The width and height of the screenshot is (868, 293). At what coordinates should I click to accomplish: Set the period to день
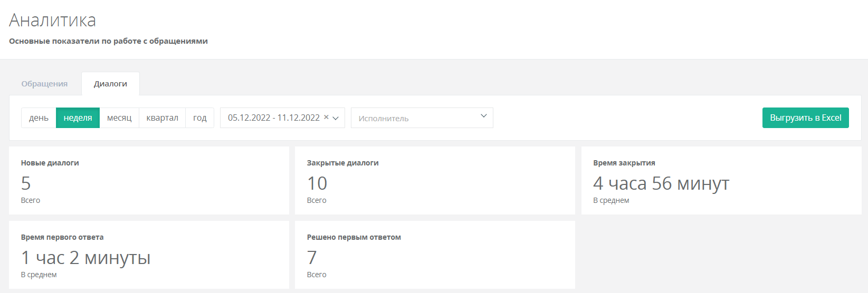[39, 118]
